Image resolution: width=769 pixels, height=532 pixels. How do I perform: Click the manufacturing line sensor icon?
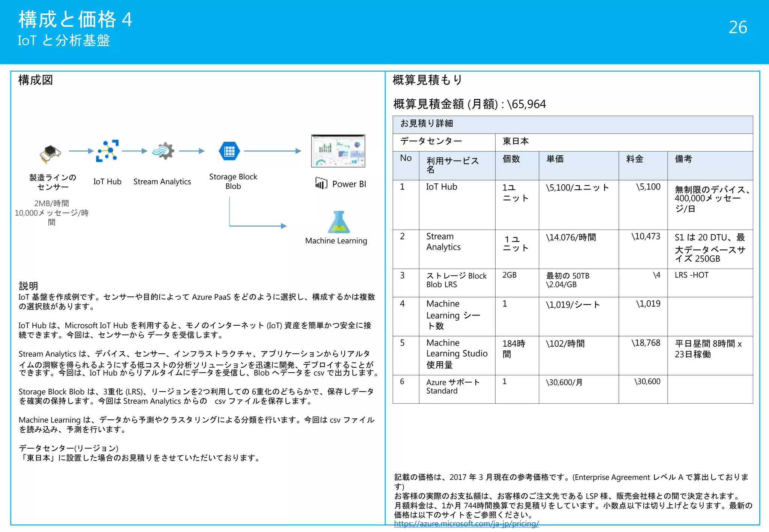[50, 154]
